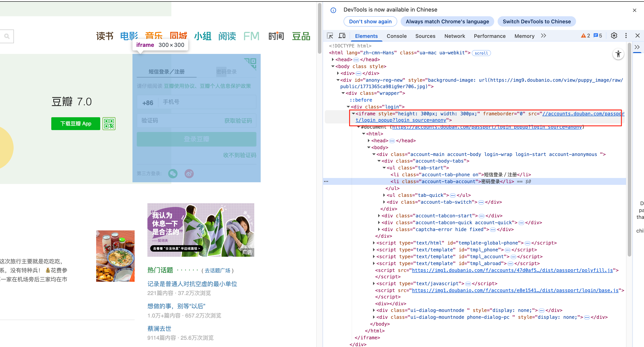Dismiss the DevTools language notification
644x347 pixels.
pos(635,10)
